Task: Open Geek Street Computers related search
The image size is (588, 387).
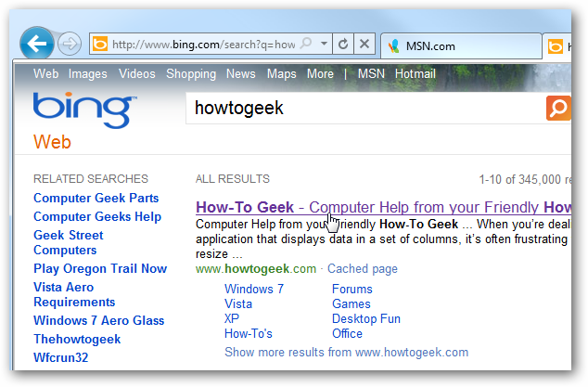Action: pyautogui.click(x=69, y=242)
